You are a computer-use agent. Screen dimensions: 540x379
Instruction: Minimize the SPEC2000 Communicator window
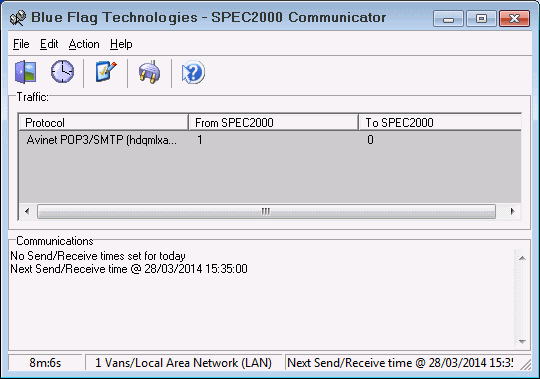[x=448, y=19]
